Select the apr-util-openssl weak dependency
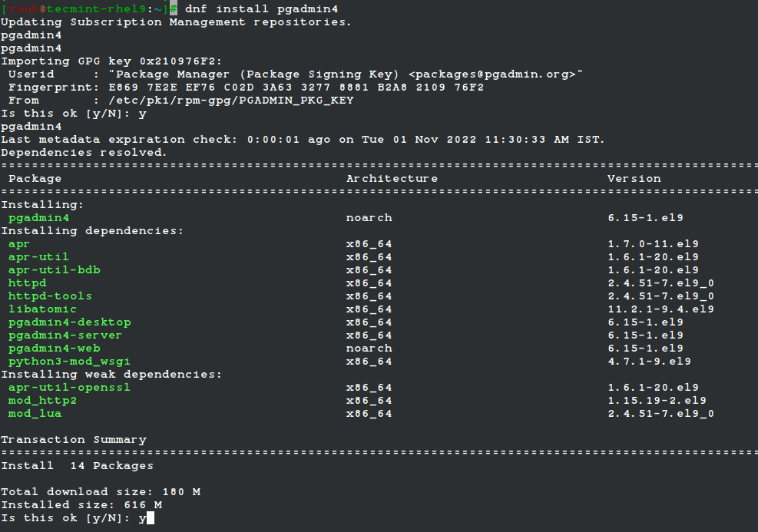 tap(69, 388)
